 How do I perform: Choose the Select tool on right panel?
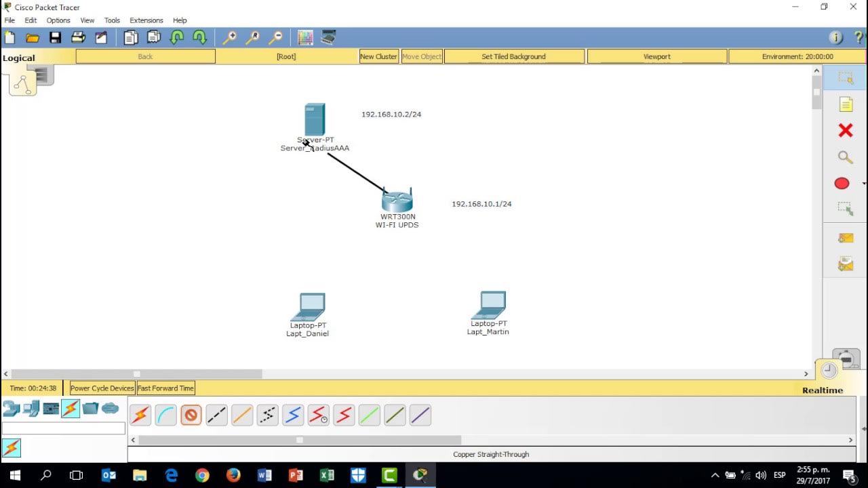click(x=845, y=79)
